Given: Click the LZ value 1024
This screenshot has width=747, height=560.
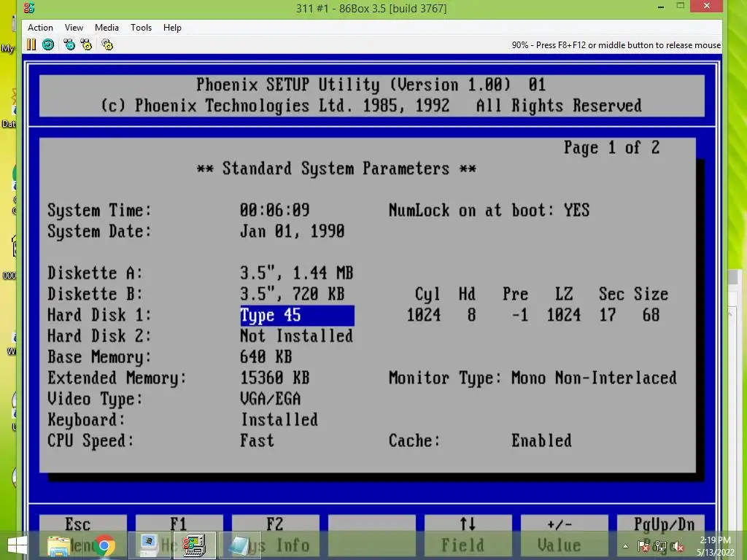Looking at the screenshot, I should pos(564,315).
